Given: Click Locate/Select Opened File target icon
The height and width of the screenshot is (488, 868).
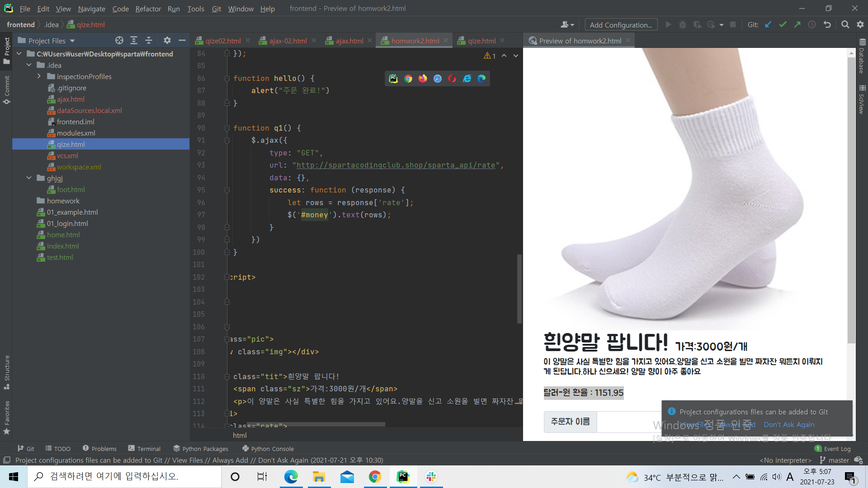Looking at the screenshot, I should [x=119, y=41].
